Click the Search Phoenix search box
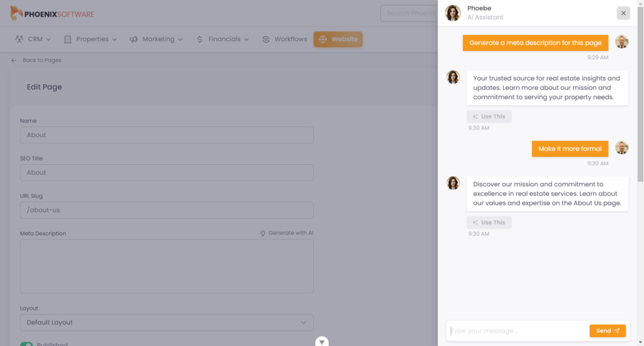Screen dimensions: 644x346 click(x=409, y=14)
